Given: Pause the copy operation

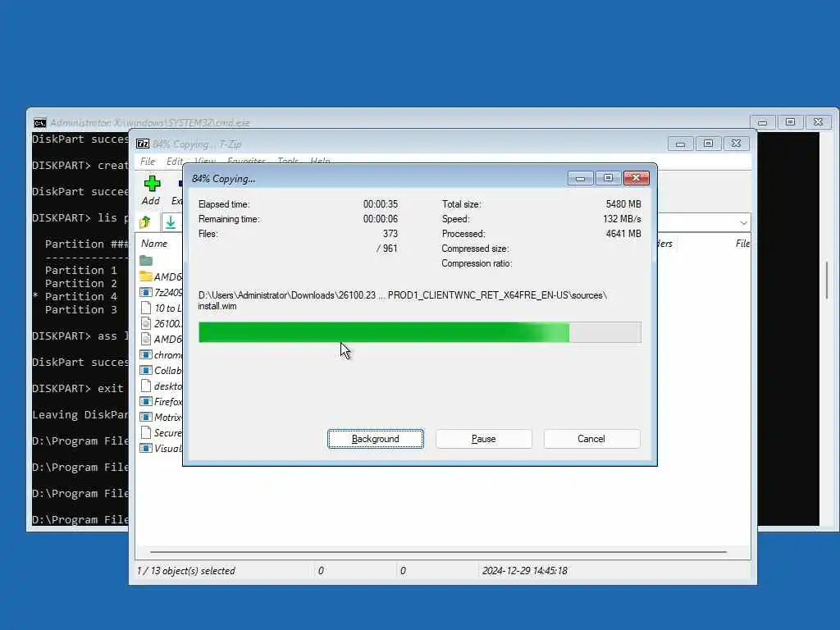Looking at the screenshot, I should point(484,439).
